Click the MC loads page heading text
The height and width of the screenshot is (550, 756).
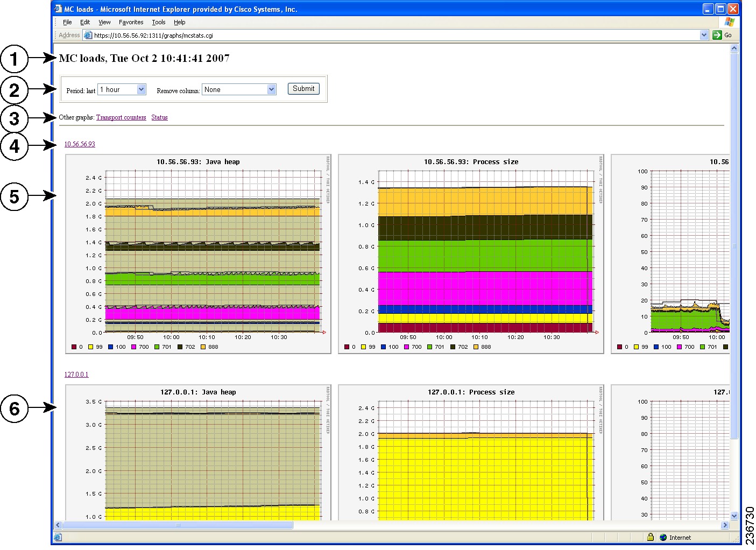[x=144, y=58]
